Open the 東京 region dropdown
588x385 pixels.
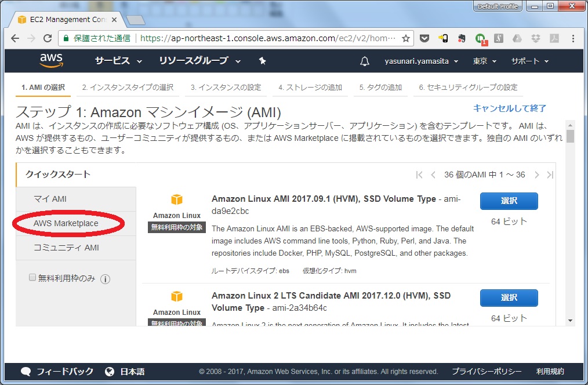click(485, 61)
